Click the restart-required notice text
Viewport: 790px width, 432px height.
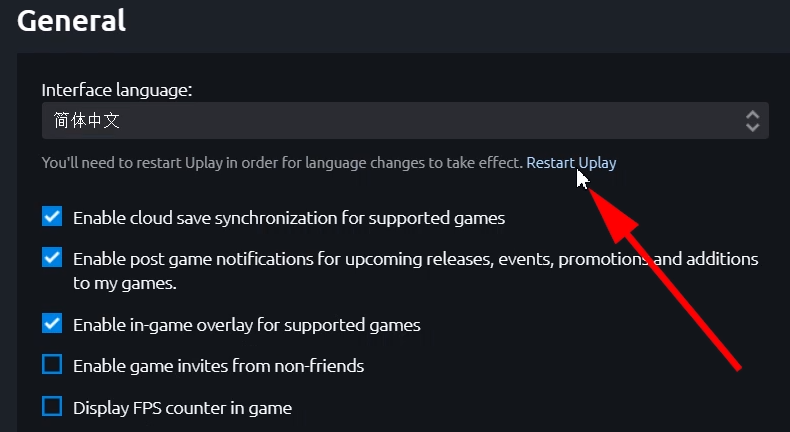point(282,162)
